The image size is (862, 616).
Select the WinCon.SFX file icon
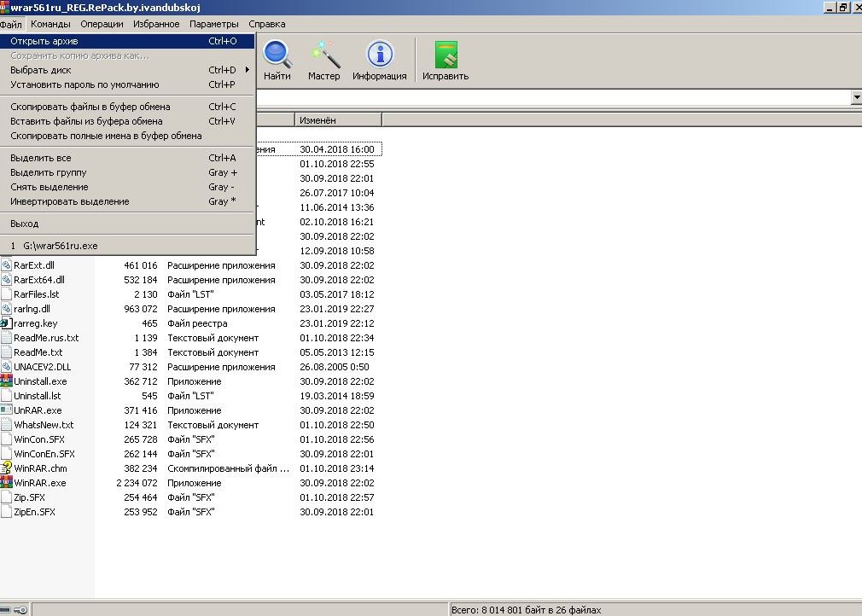[x=6, y=439]
